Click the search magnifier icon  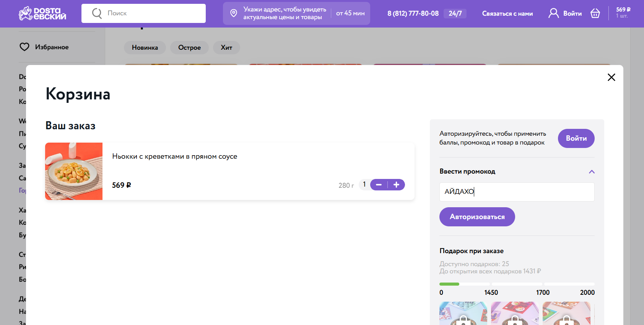click(97, 13)
